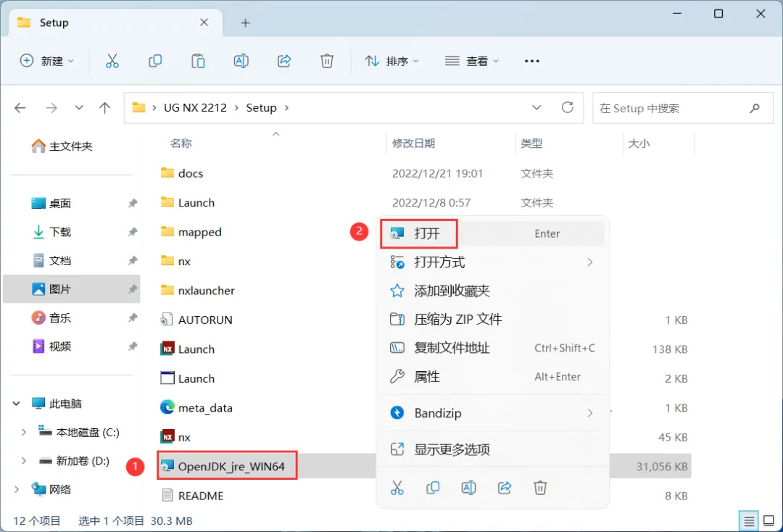Select the nxlauncher folder
The width and height of the screenshot is (783, 532).
[x=198, y=291]
